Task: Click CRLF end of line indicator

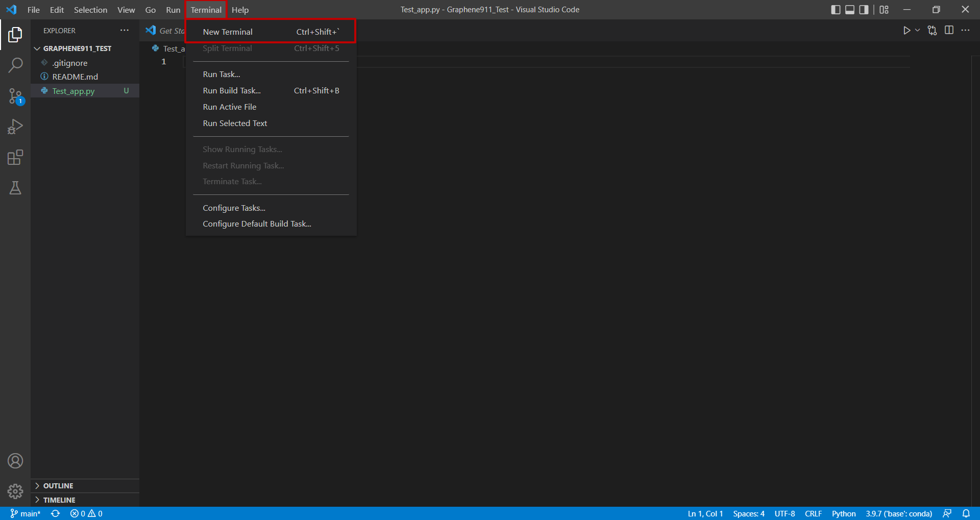Action: point(813,513)
